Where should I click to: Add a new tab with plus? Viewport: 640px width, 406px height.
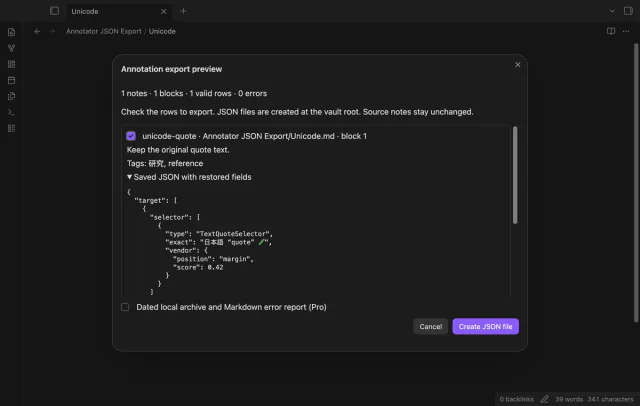pos(183,11)
